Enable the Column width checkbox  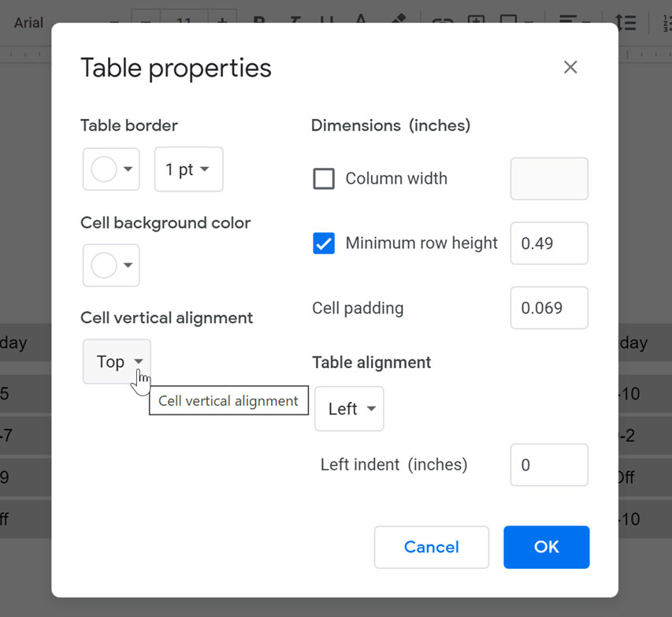click(x=324, y=178)
